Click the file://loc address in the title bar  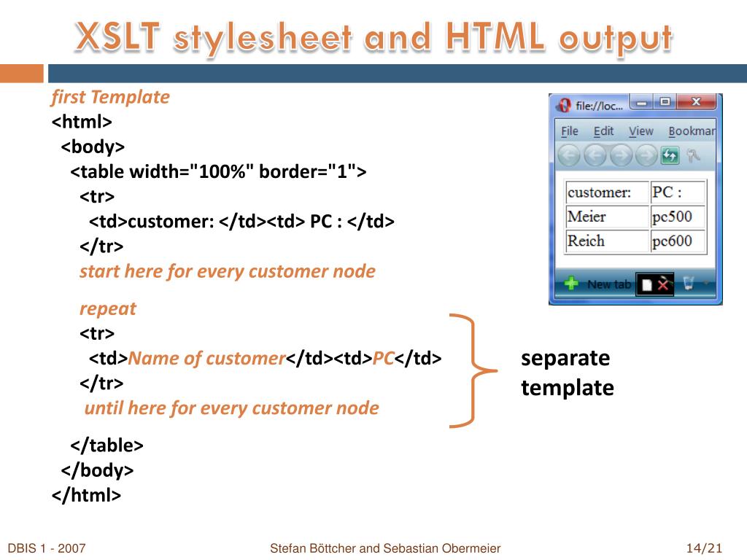pyautogui.click(x=599, y=104)
